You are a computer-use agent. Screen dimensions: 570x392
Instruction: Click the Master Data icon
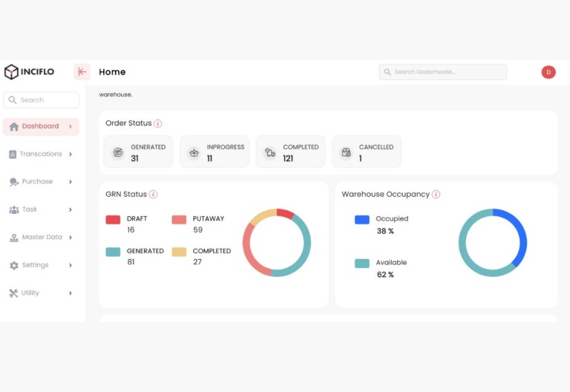[x=14, y=238]
